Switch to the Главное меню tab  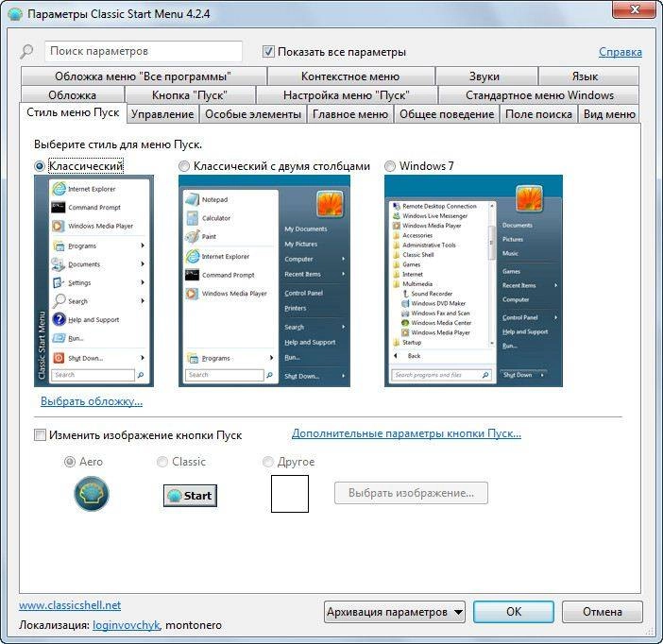[x=350, y=114]
